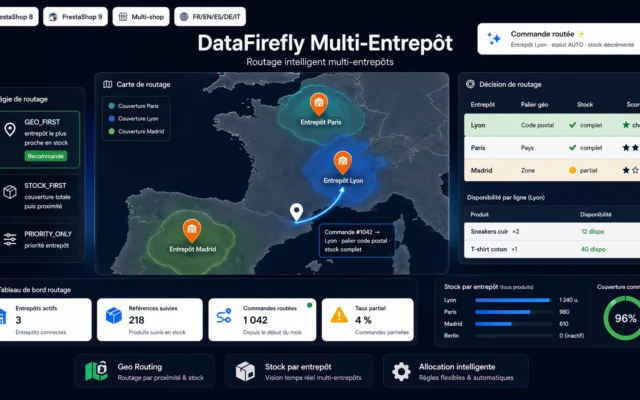This screenshot has height=400, width=640.
Task: Click the FR/EN/ES/DE/IT language badge
Action: (210, 17)
